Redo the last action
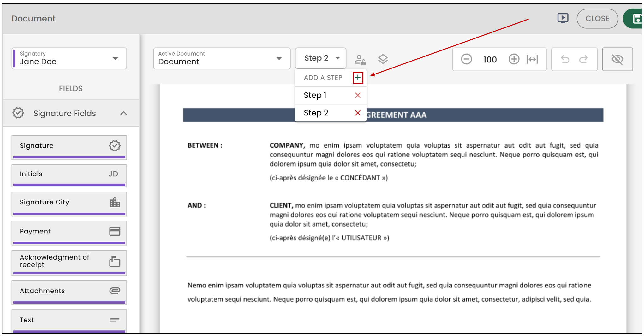Screen dimensions: 644x336 click(x=583, y=59)
